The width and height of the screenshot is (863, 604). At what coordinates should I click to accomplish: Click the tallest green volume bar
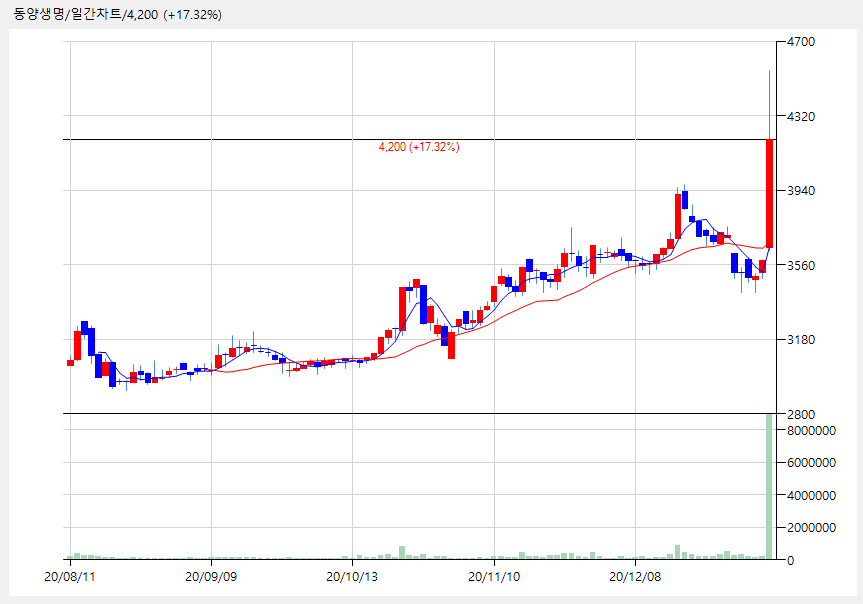[x=769, y=486]
